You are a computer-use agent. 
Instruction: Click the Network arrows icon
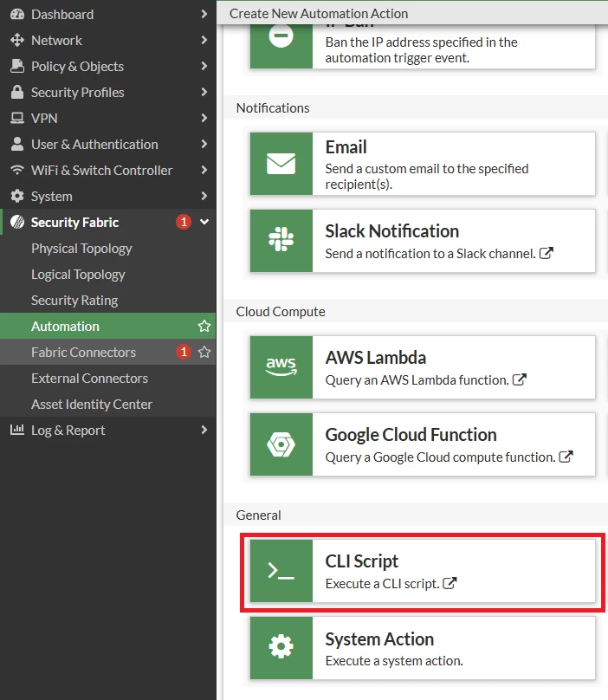17,40
